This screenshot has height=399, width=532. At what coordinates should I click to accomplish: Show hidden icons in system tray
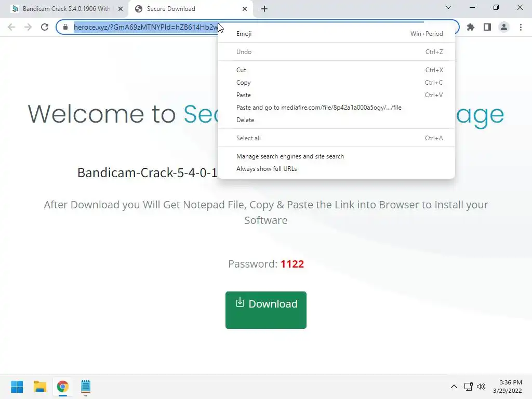click(454, 387)
